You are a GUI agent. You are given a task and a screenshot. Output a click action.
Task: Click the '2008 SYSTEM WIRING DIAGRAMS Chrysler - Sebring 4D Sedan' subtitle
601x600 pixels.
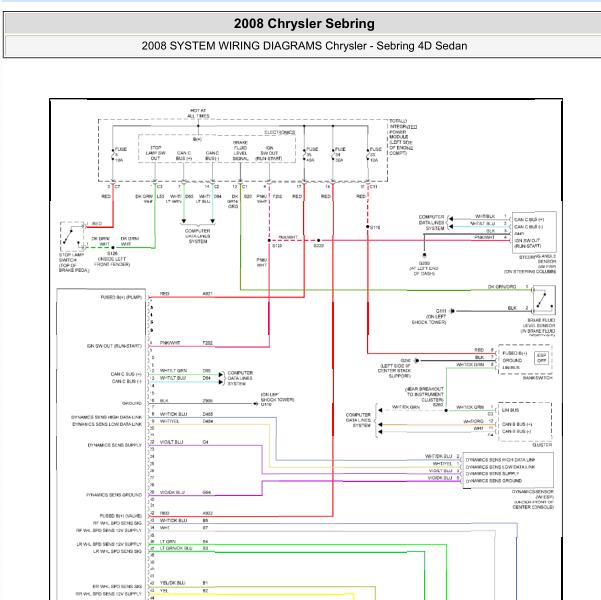coord(304,46)
